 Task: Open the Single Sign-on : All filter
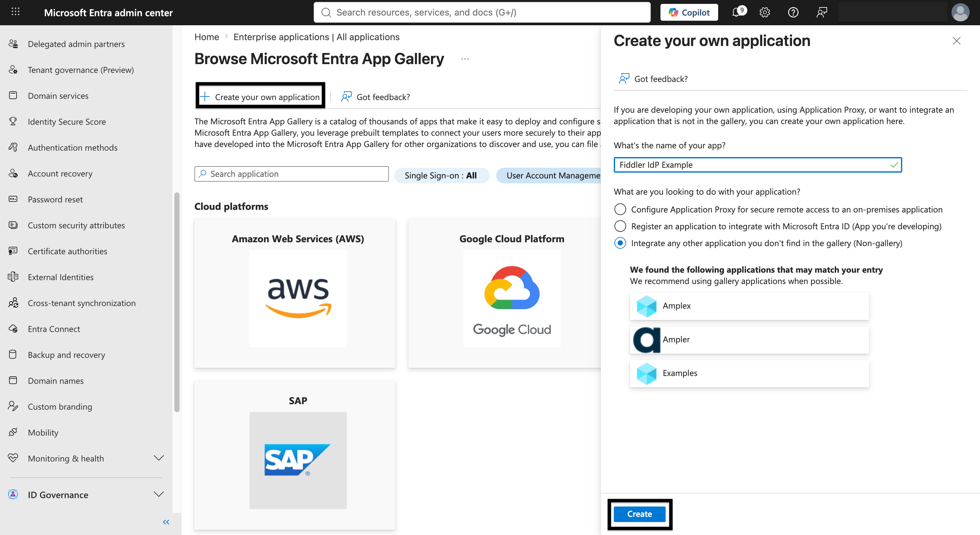coord(441,175)
